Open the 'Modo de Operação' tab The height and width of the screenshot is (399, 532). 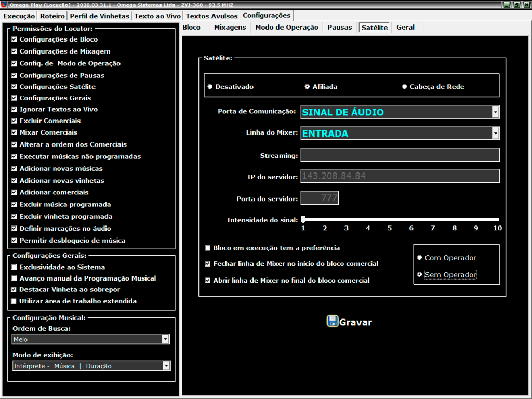pyautogui.click(x=286, y=27)
